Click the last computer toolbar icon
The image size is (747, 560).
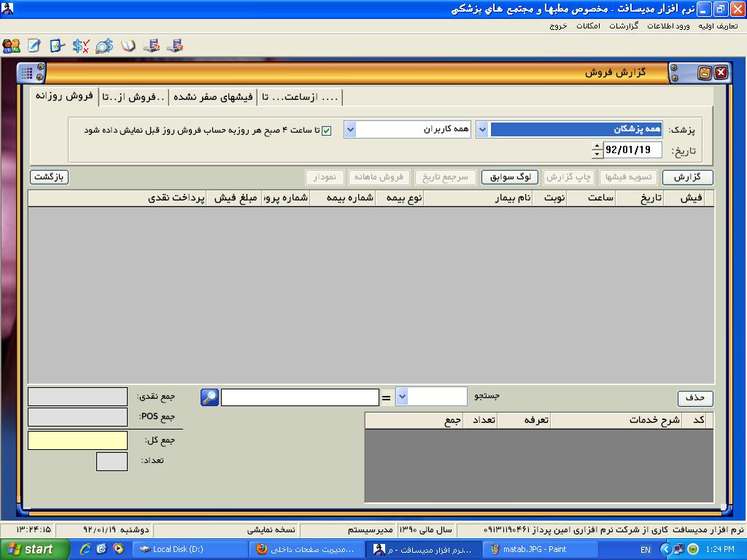coord(175,46)
